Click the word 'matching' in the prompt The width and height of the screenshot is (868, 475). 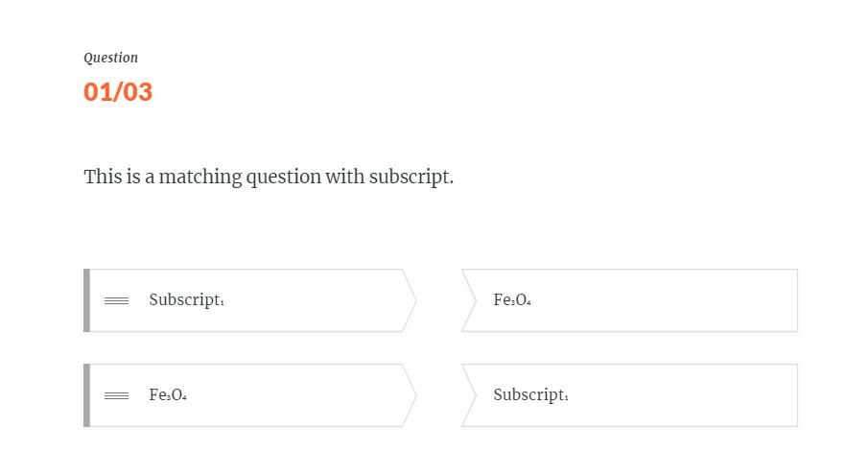coord(199,177)
